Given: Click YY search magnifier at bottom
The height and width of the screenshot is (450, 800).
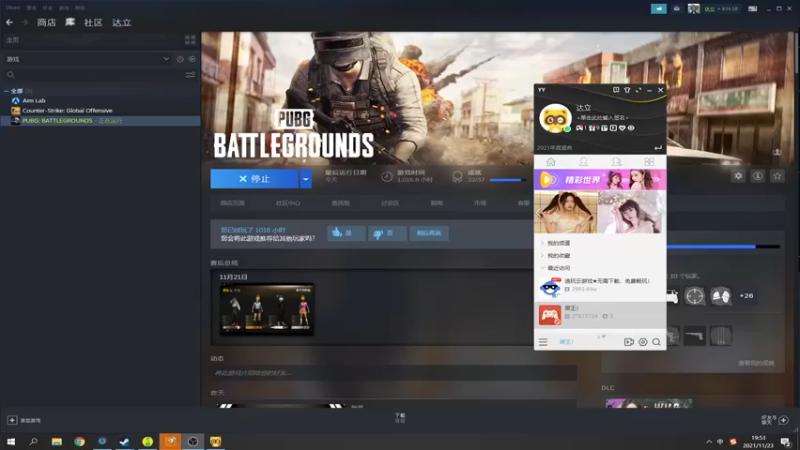Looking at the screenshot, I should pos(657,342).
